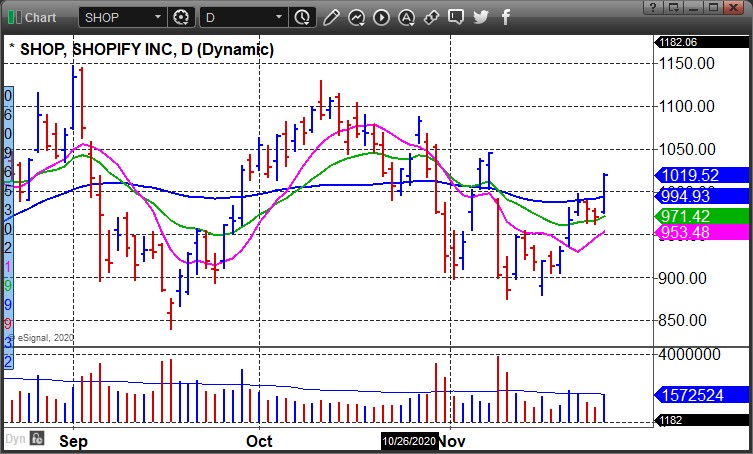
Task: Click the 1050.00 price axis label
Action: (x=687, y=149)
